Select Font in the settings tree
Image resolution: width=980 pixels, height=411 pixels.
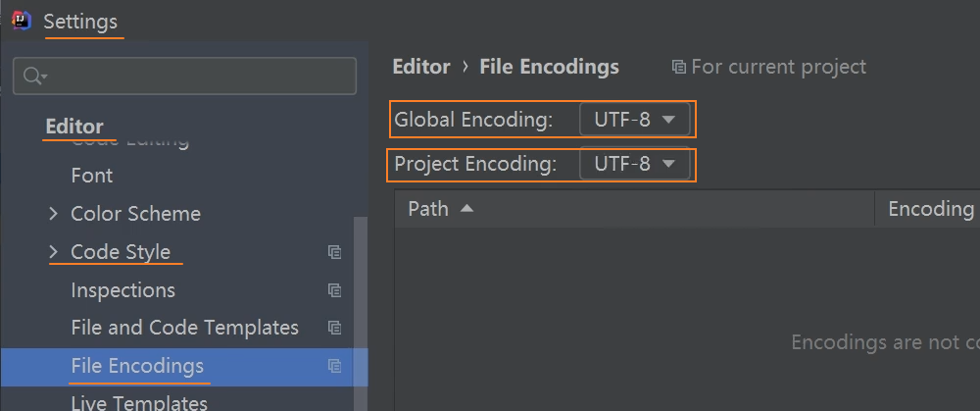point(92,176)
